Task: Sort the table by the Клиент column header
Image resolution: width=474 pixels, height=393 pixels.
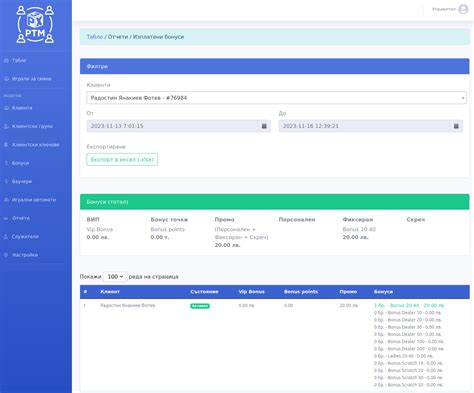Action: (110, 292)
